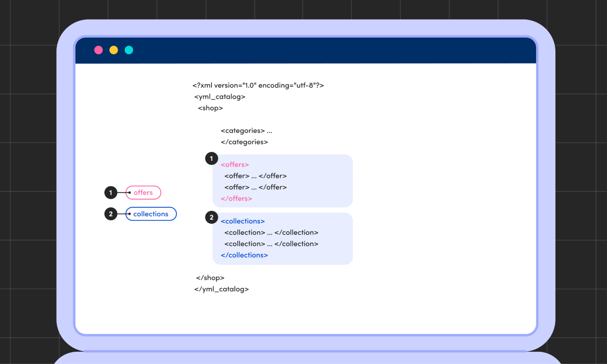Click the <categories> line
Viewport: 607px width, 364px height.
click(x=246, y=131)
